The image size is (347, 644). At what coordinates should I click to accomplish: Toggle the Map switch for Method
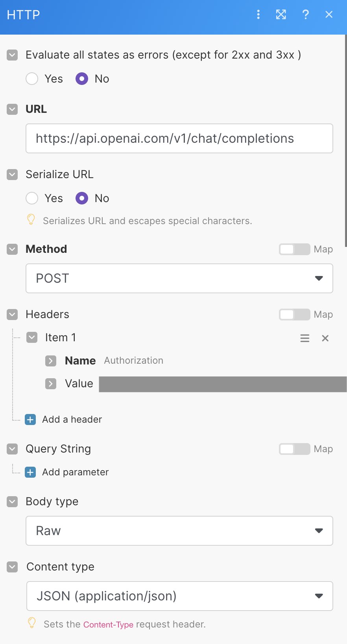(x=294, y=249)
